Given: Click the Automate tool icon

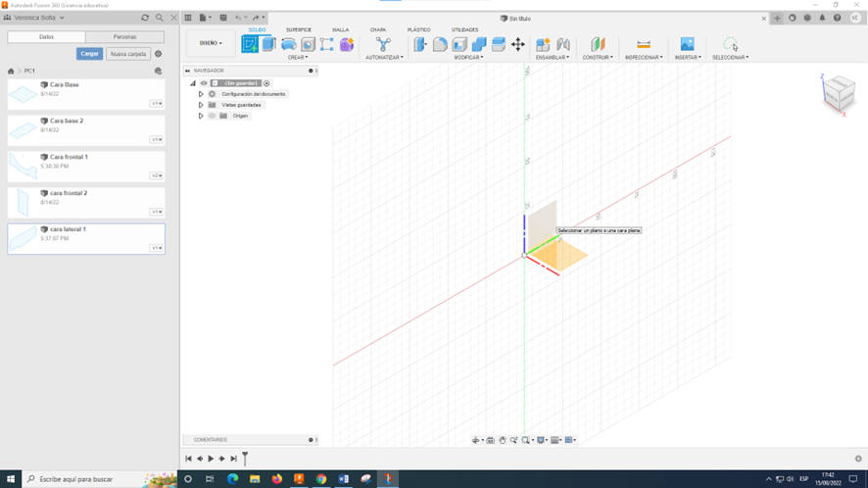Looking at the screenshot, I should (x=383, y=44).
